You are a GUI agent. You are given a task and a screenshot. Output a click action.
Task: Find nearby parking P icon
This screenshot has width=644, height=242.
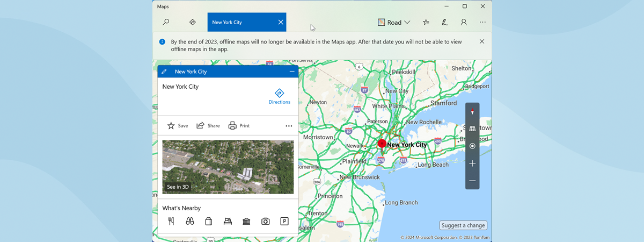(x=284, y=221)
